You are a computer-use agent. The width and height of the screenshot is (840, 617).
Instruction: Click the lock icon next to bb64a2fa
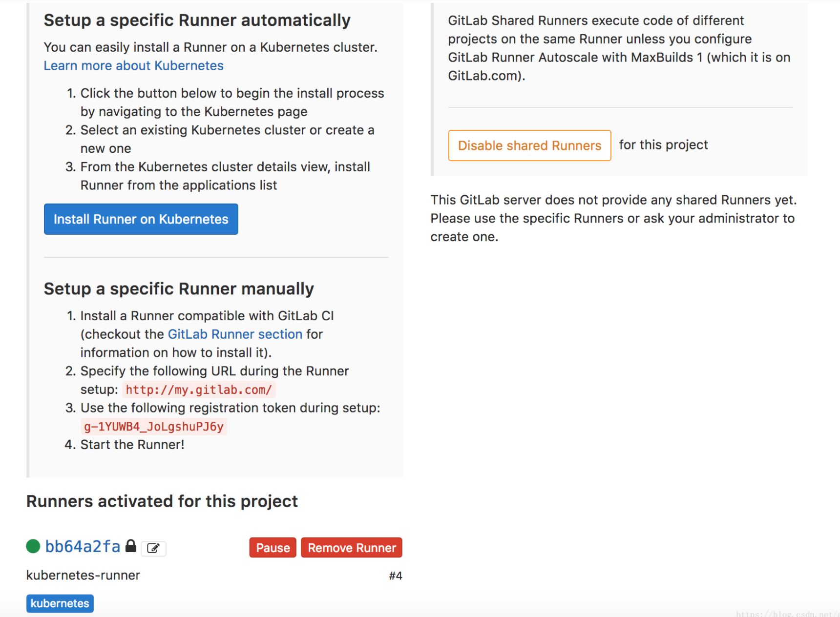click(130, 546)
